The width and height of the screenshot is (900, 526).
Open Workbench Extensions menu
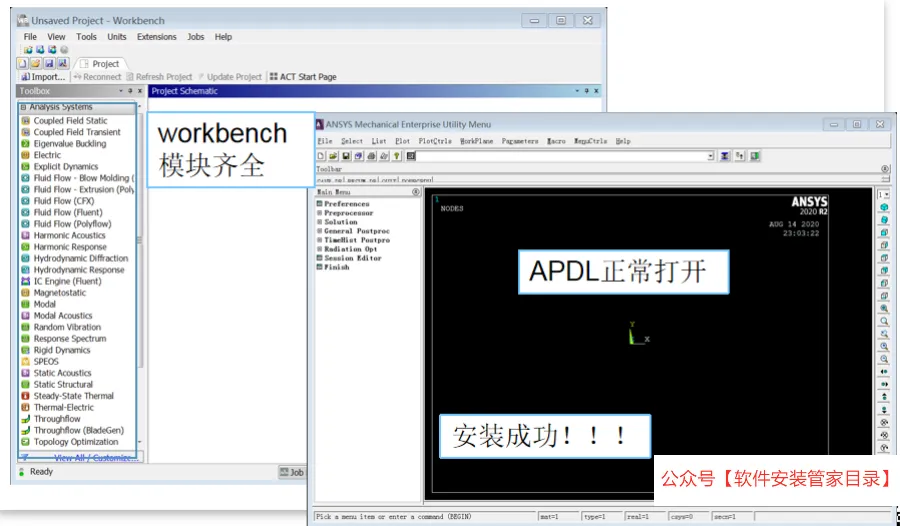(x=157, y=37)
